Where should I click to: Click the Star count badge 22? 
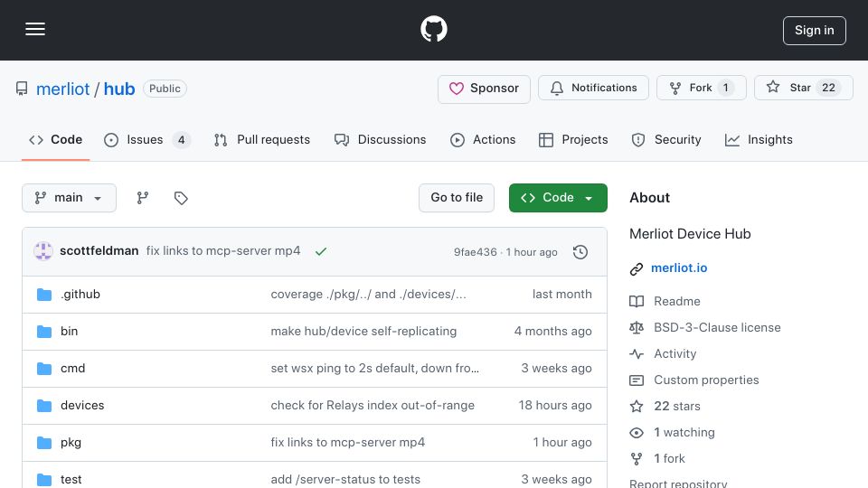[828, 88]
